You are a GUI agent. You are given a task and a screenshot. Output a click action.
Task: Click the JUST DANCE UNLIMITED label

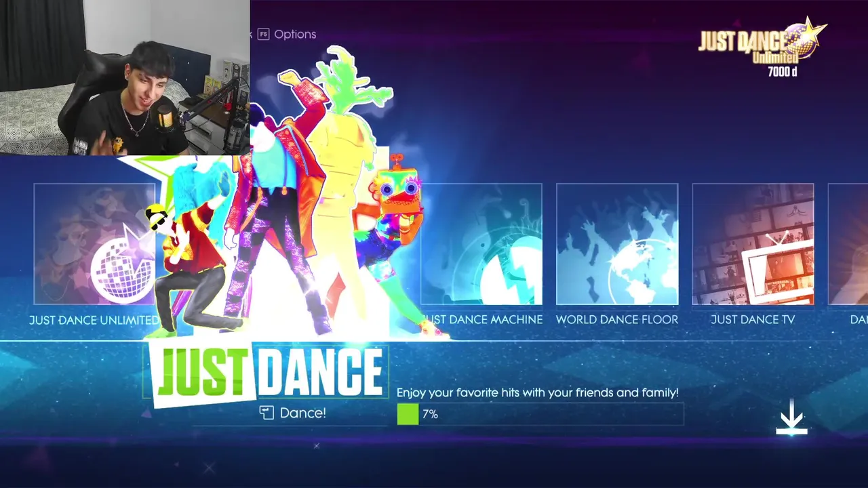coord(94,320)
